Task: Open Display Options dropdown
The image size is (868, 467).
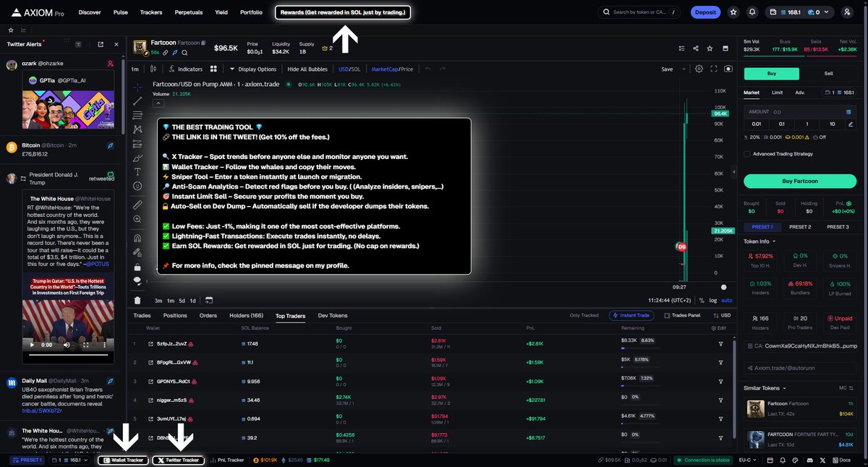Action: coord(252,69)
